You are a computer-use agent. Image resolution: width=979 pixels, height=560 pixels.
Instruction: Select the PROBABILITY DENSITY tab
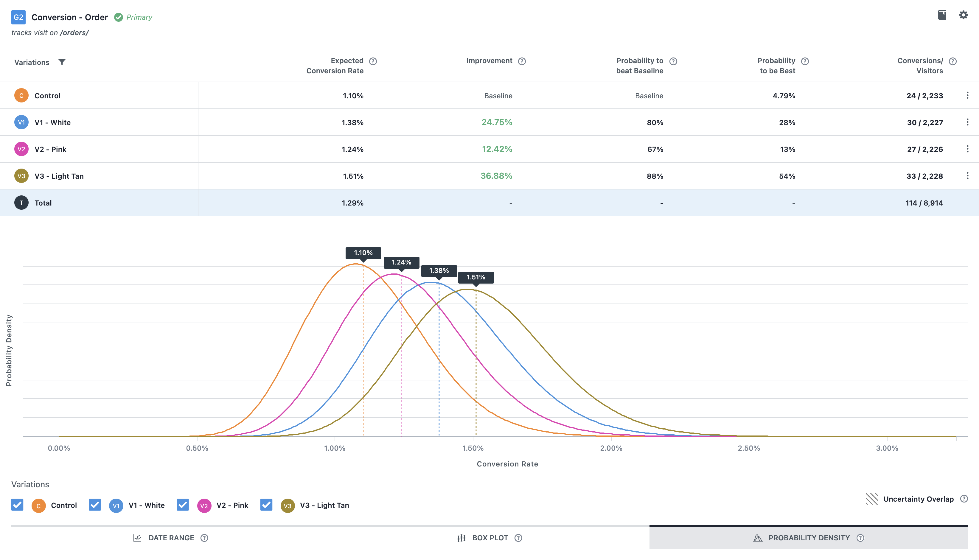[809, 538]
